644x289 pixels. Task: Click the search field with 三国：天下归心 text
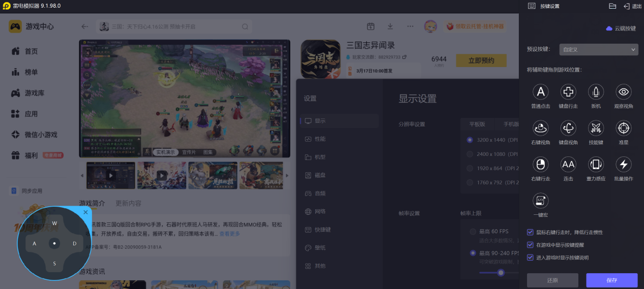pyautogui.click(x=174, y=26)
